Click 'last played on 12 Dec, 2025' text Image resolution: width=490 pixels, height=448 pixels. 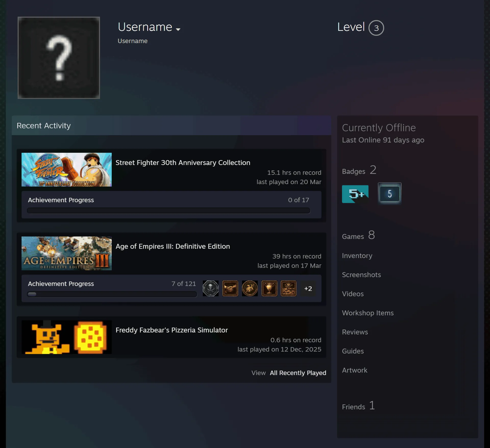point(279,349)
